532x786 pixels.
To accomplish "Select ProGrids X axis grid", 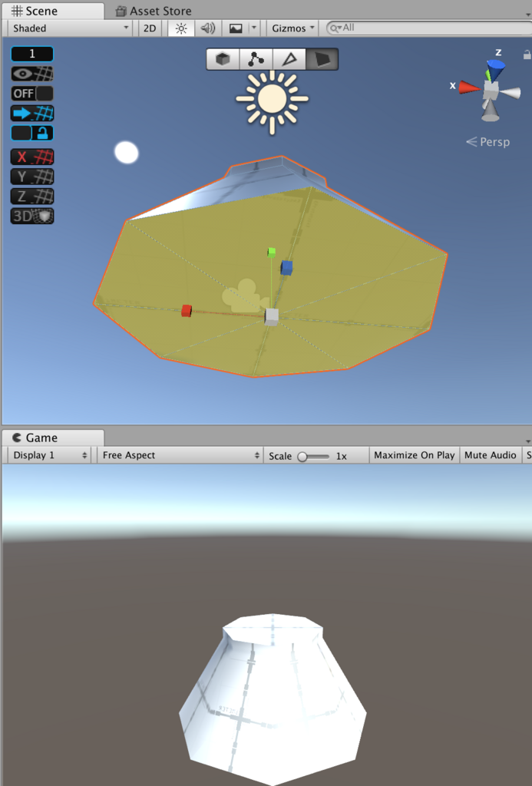I will 32,157.
